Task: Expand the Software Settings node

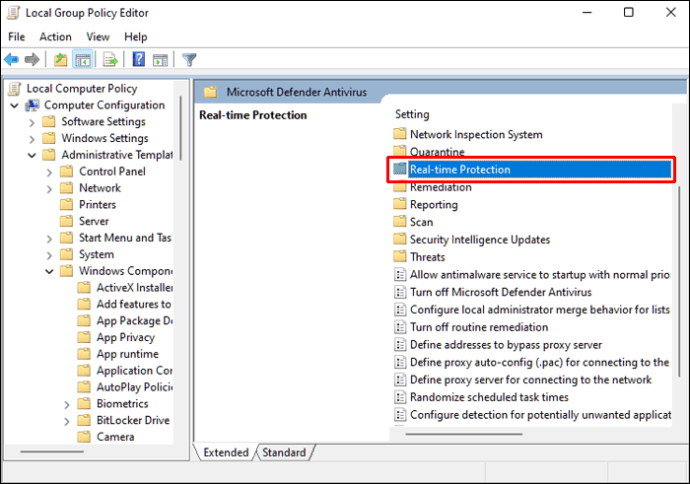Action: click(x=32, y=122)
